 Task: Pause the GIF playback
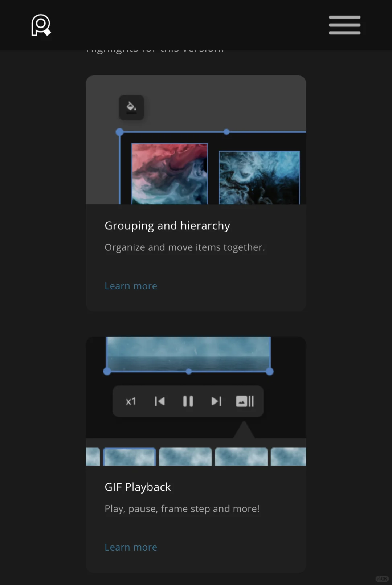coord(188,401)
